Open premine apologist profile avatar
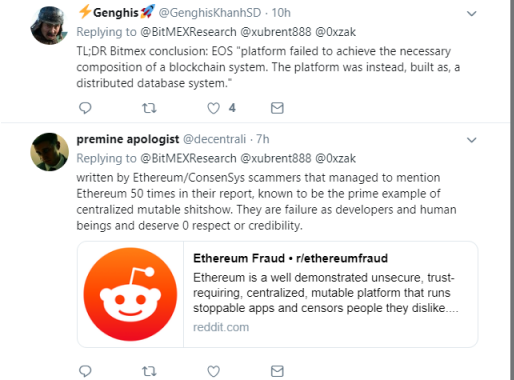 [49, 152]
